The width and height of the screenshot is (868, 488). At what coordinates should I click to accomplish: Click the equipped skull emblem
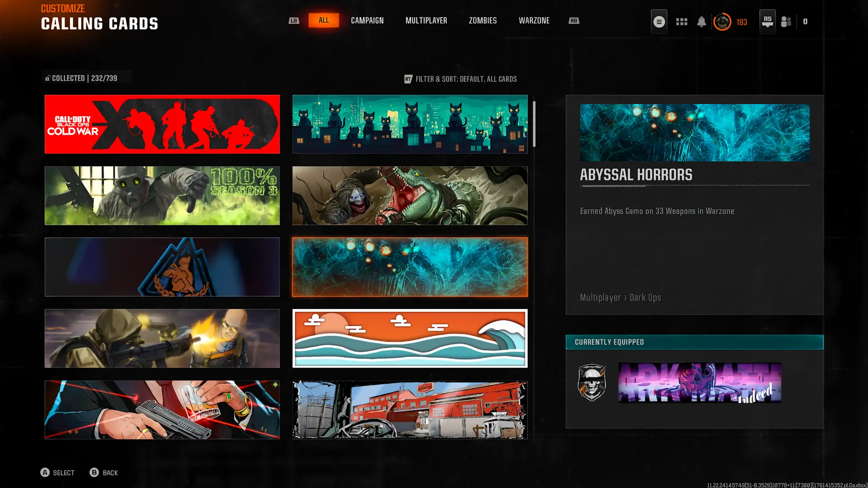[x=592, y=383]
